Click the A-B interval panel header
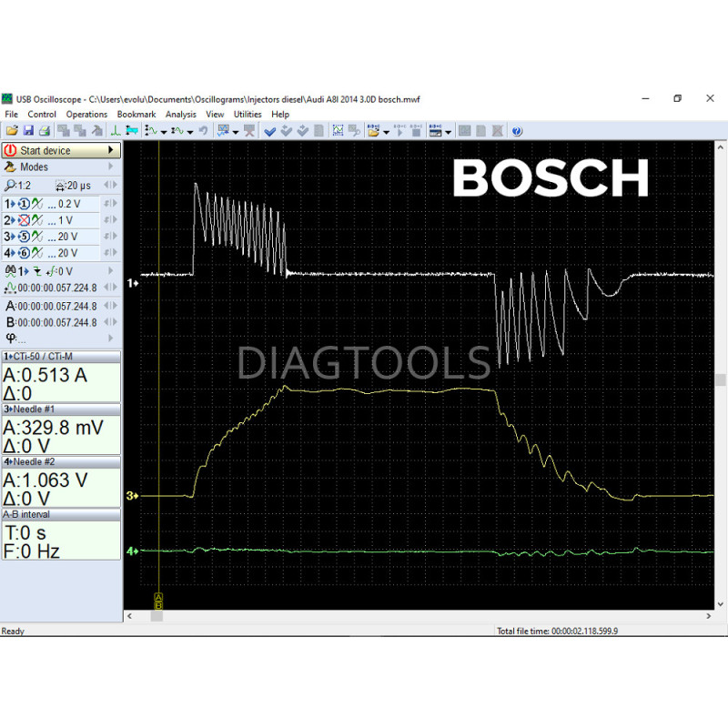The width and height of the screenshot is (728, 728). click(61, 514)
